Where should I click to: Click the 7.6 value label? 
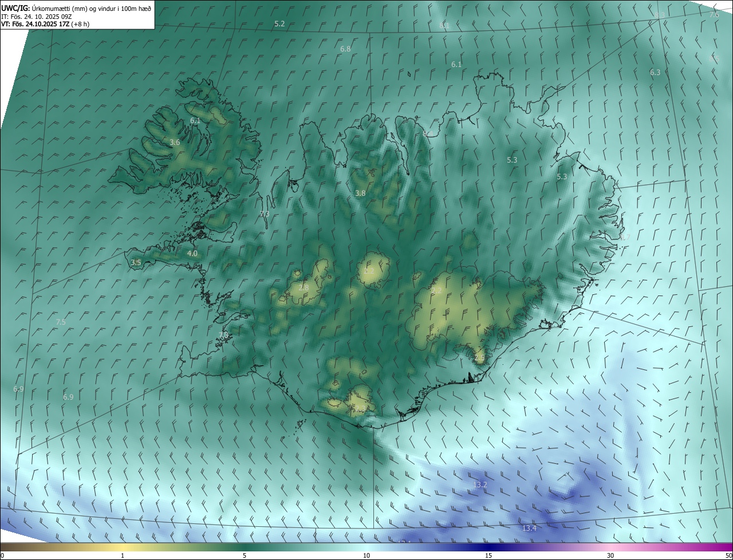pos(714,15)
